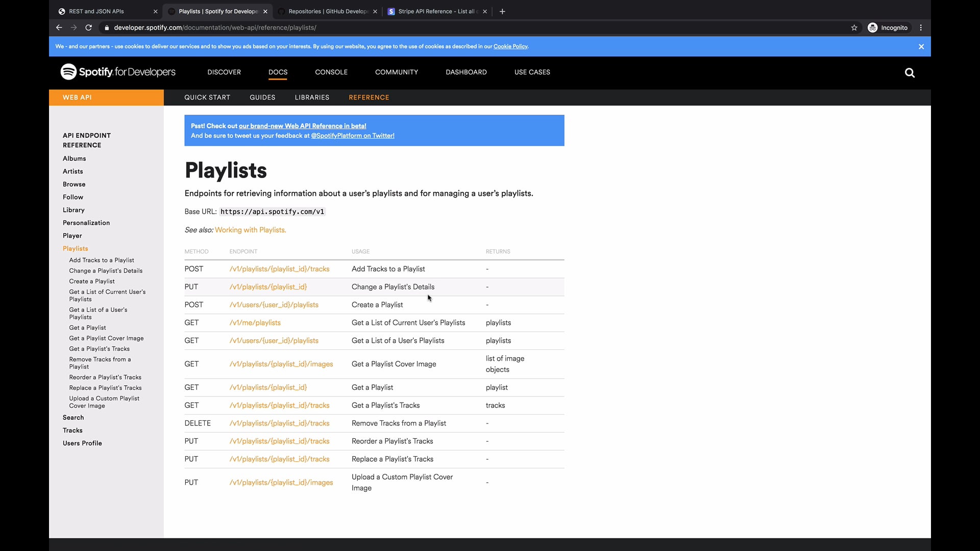
Task: Dismiss the cookie consent banner
Action: point(921,46)
